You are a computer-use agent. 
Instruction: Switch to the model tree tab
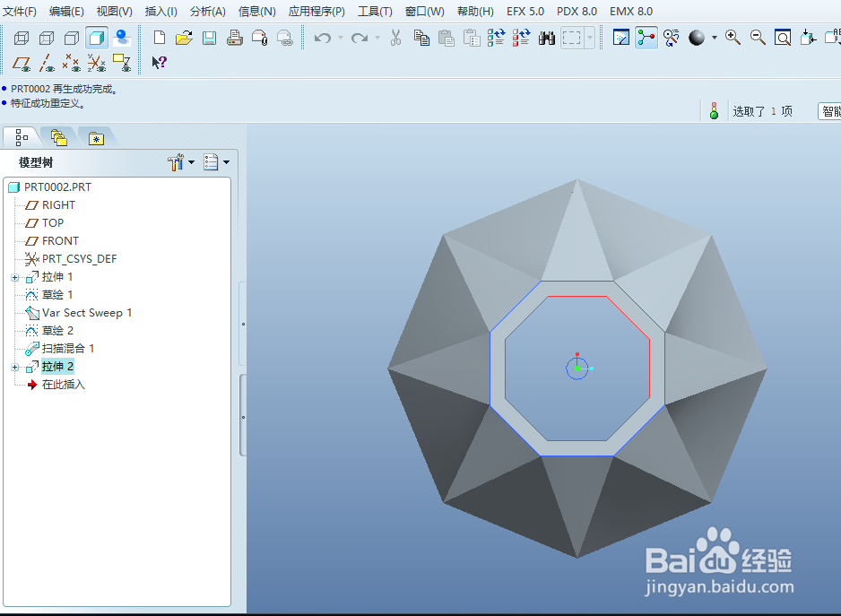(22, 138)
